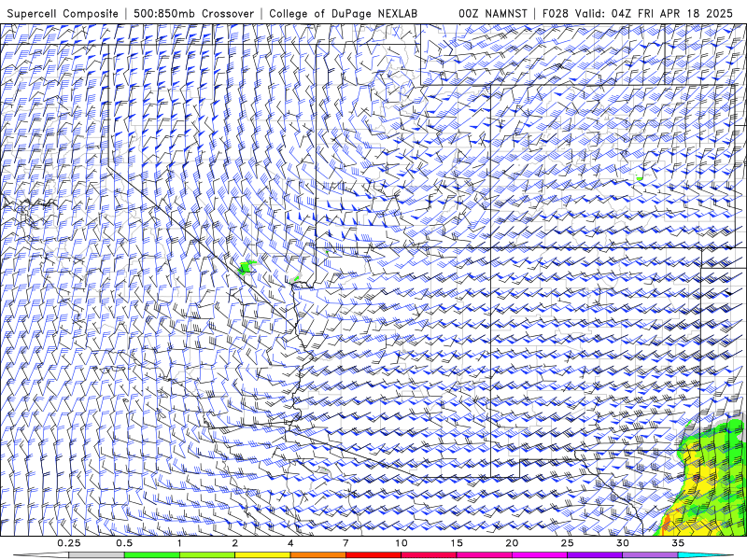Click the '10' colorbar value
Screen dimensions: 747x560
(402, 543)
